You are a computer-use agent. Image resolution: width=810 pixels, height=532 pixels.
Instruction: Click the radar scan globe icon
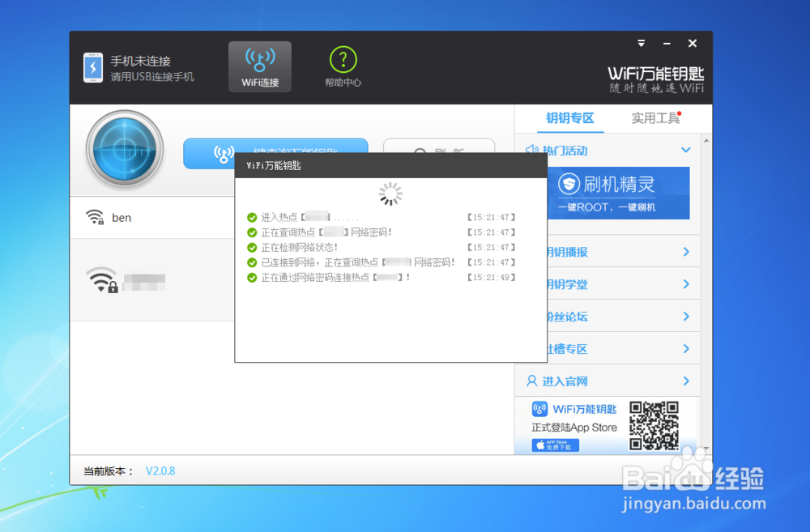pyautogui.click(x=125, y=149)
